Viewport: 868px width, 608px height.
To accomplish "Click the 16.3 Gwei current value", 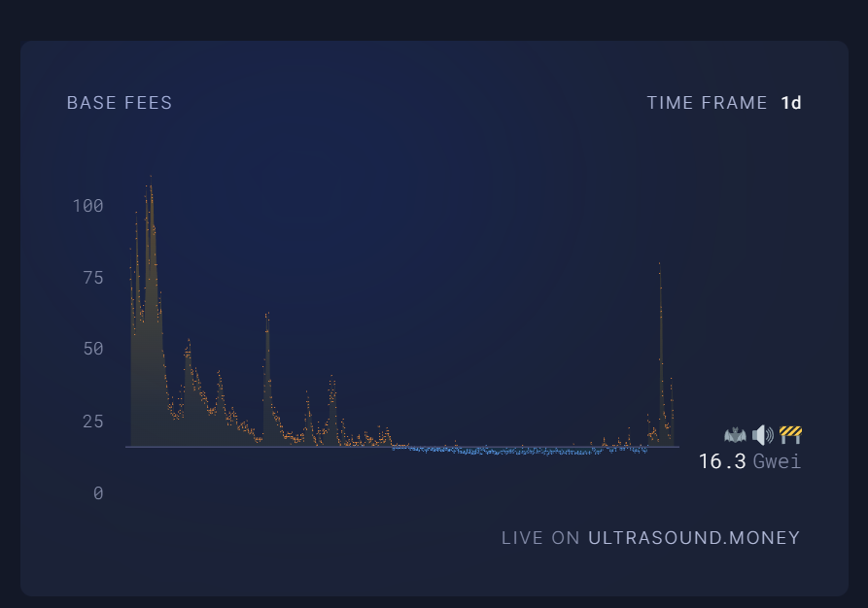I will click(749, 461).
